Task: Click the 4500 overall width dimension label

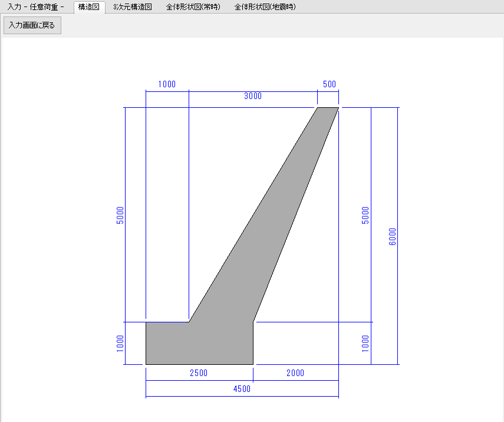Action: pyautogui.click(x=242, y=389)
